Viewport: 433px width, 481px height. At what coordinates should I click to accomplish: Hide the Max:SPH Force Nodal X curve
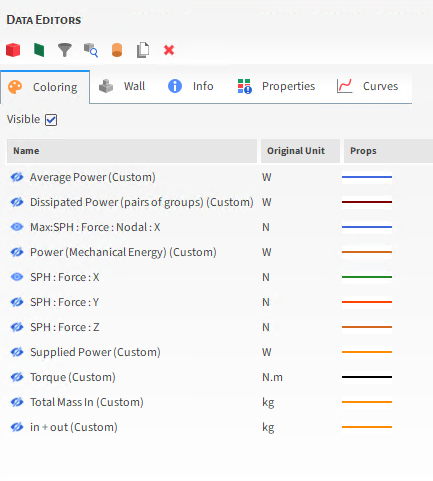(x=17, y=227)
